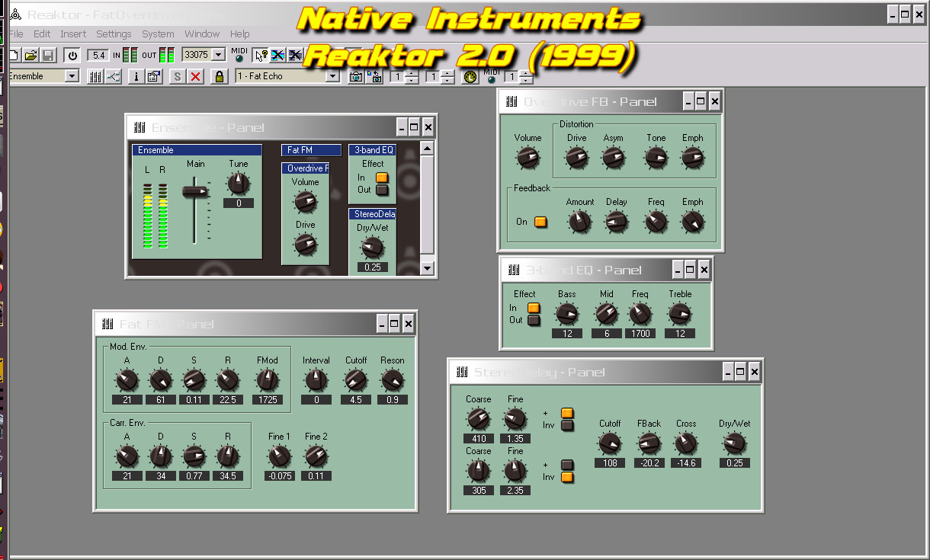
Task: Toggle Effect In button in Ensemble panel
Action: point(382,178)
